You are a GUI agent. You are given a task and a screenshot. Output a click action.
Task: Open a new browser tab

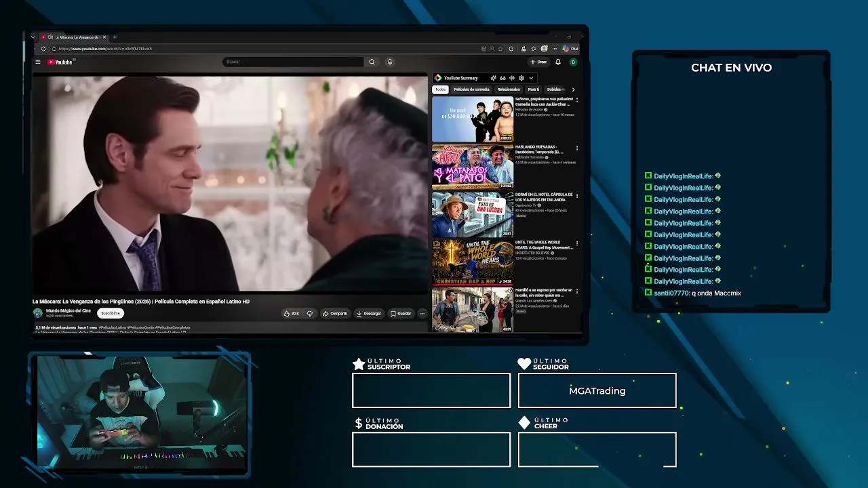[x=115, y=37]
